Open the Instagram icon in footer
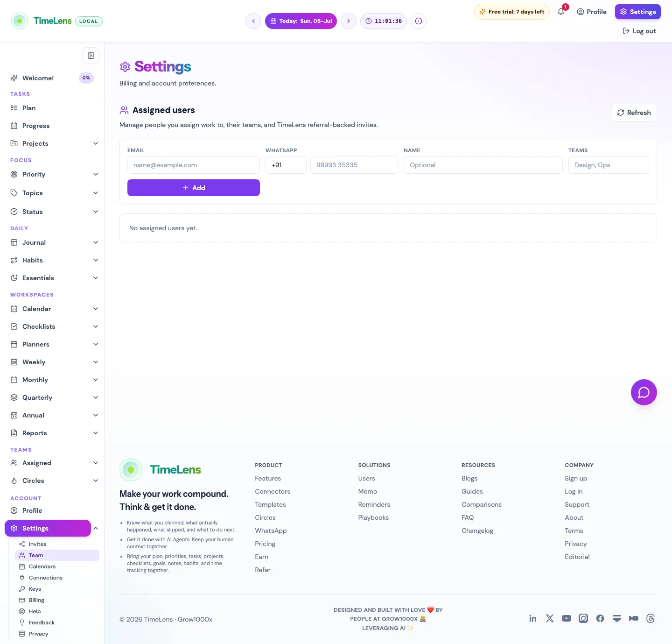 tap(583, 618)
